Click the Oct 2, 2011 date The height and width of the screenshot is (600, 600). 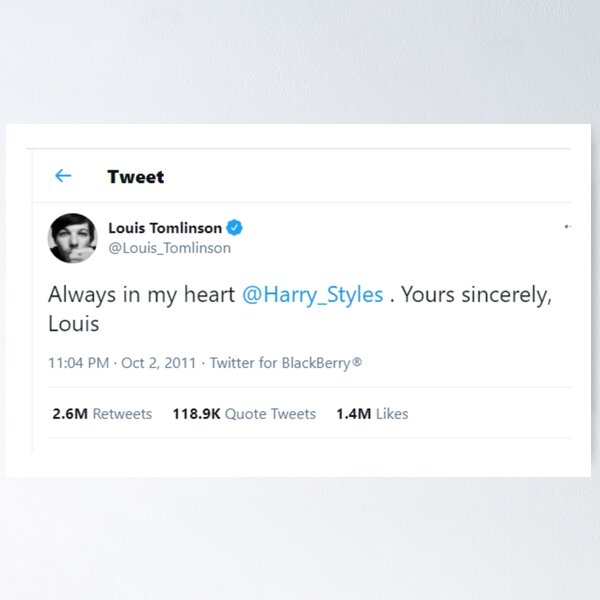159,363
